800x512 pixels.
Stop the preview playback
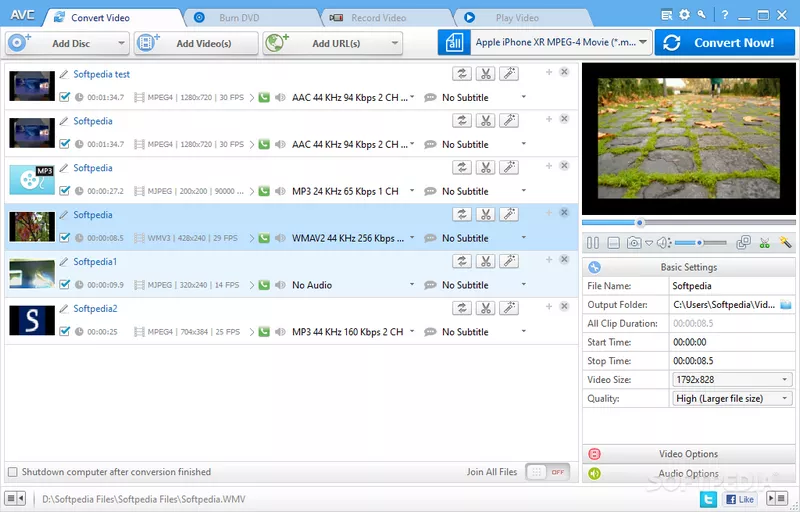(x=614, y=243)
